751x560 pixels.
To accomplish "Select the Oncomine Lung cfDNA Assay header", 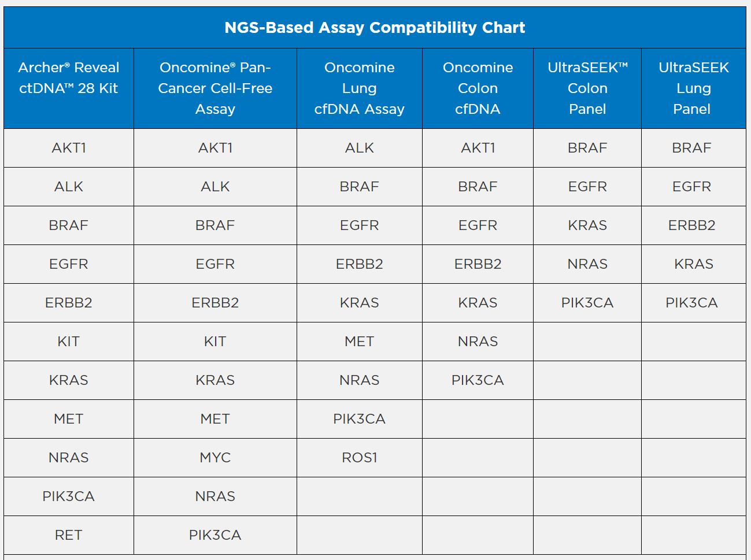I will (x=359, y=88).
